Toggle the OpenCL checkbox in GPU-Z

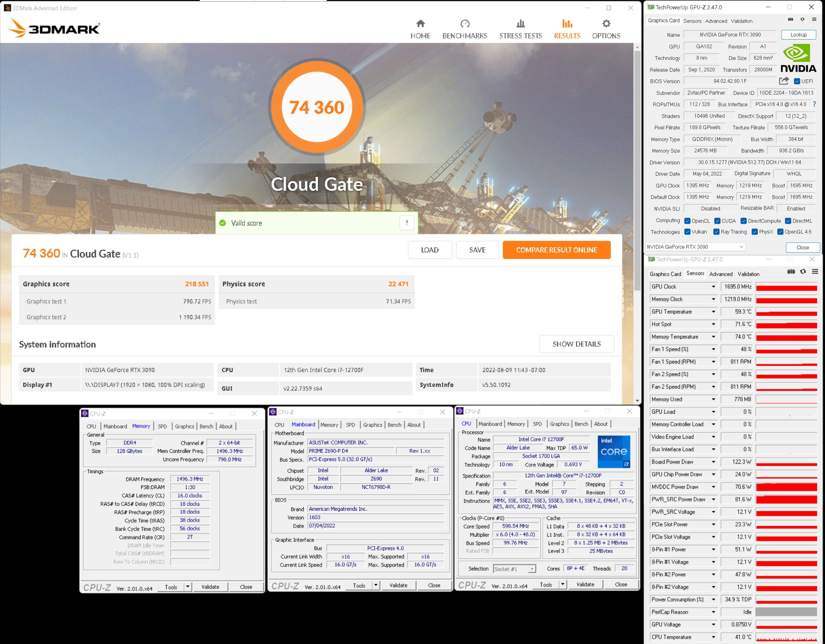point(688,221)
